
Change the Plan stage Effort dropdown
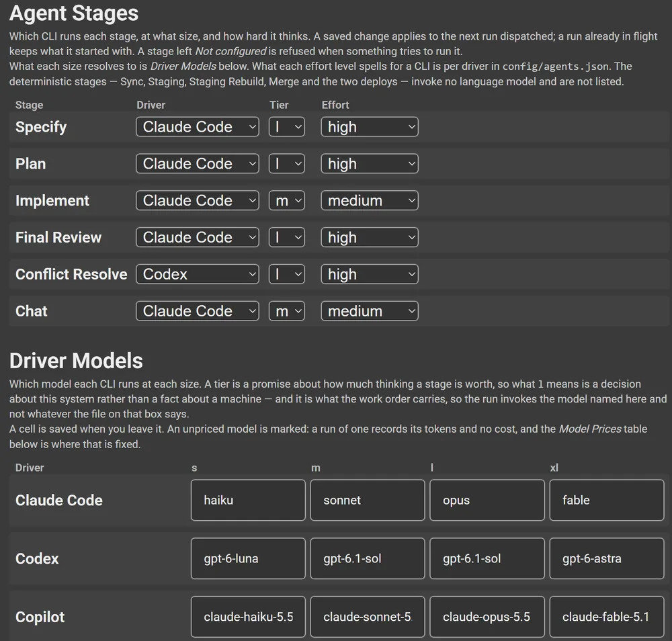pyautogui.click(x=370, y=164)
